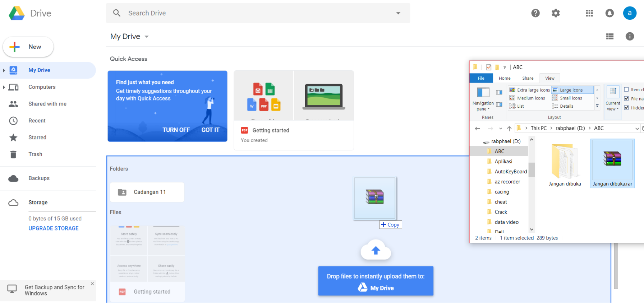Viewport: 644px width, 303px height.
Task: Switch to the Share ribbon tab
Action: click(x=528, y=78)
